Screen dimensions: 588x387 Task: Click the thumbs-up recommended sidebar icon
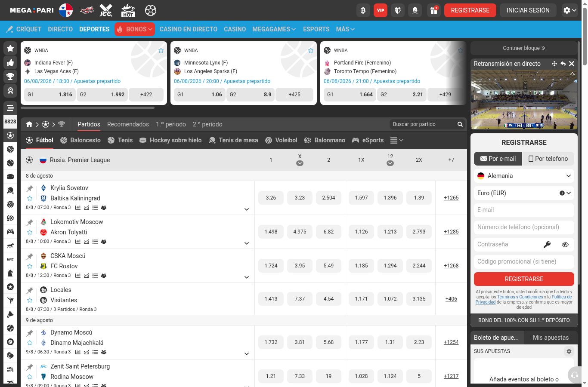click(10, 63)
